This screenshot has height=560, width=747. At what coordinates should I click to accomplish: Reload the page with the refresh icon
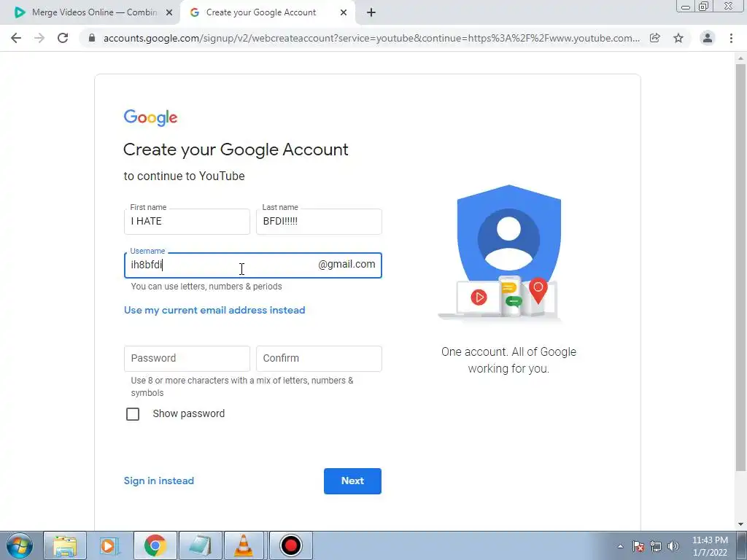click(63, 38)
